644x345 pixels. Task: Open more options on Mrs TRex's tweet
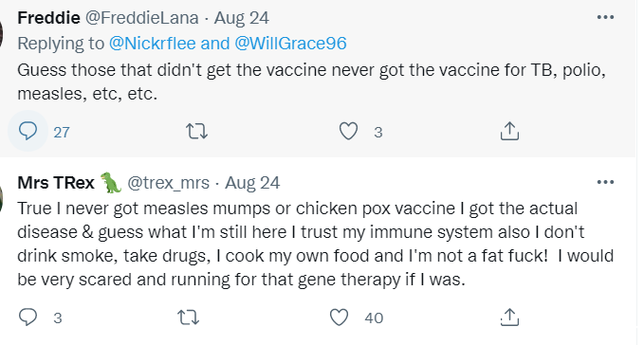coord(605,182)
